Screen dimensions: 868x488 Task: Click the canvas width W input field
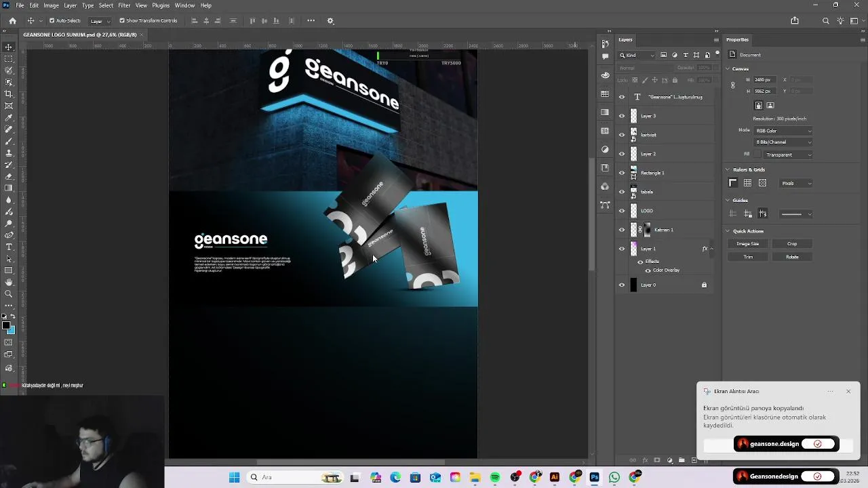(764, 80)
